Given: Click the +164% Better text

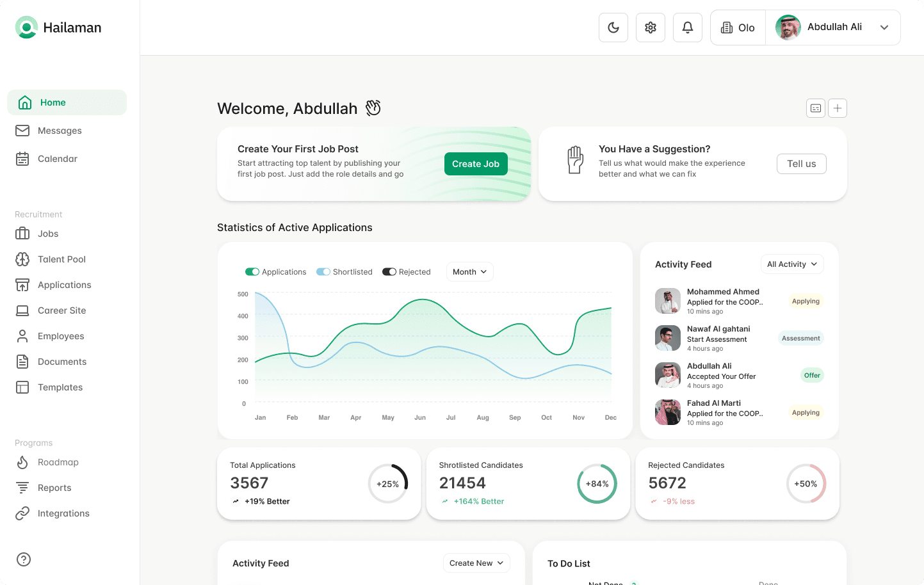Looking at the screenshot, I should [479, 502].
